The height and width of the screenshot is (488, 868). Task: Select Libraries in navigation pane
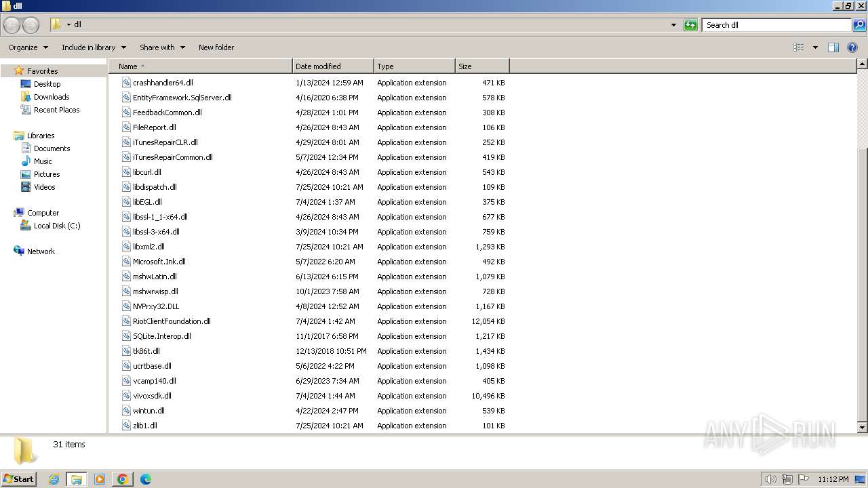pos(41,136)
